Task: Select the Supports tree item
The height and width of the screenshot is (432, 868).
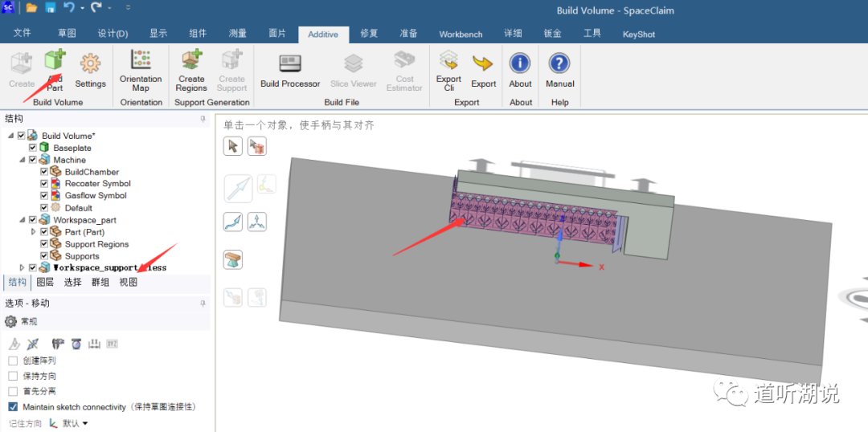Action: click(x=82, y=256)
